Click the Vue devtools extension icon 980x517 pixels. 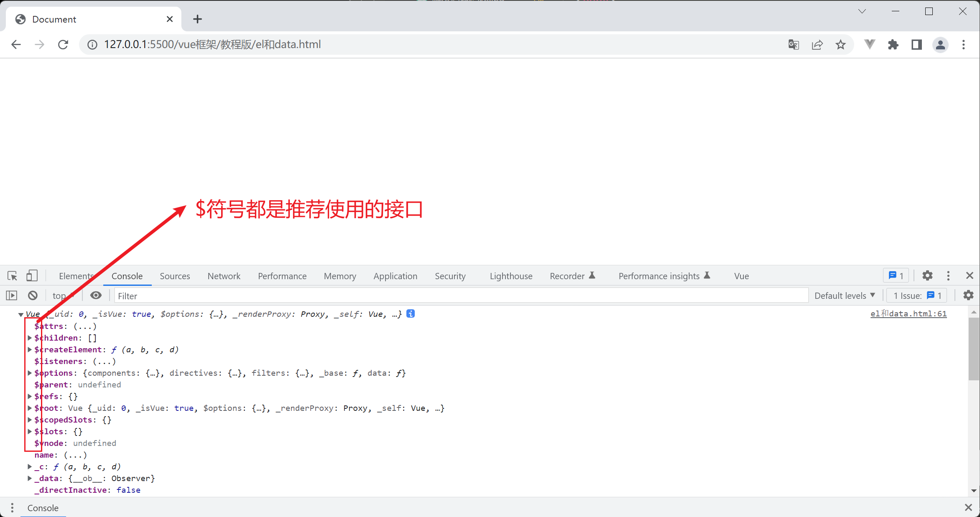[x=869, y=44]
